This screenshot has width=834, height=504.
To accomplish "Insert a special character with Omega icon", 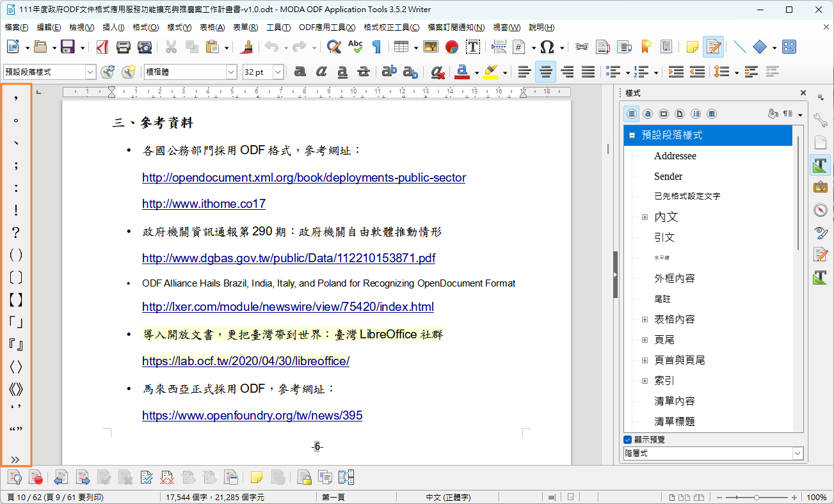I will tap(547, 47).
